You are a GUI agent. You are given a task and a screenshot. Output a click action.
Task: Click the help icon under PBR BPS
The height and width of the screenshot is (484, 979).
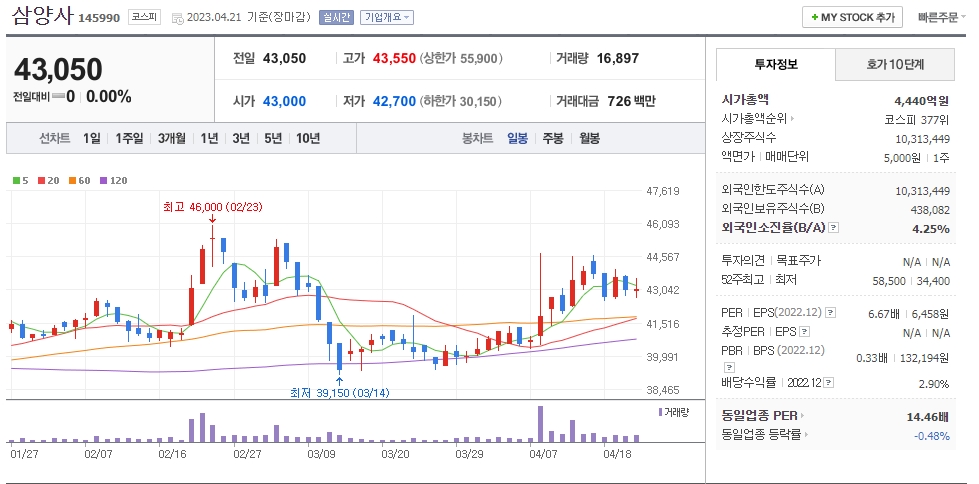click(729, 367)
